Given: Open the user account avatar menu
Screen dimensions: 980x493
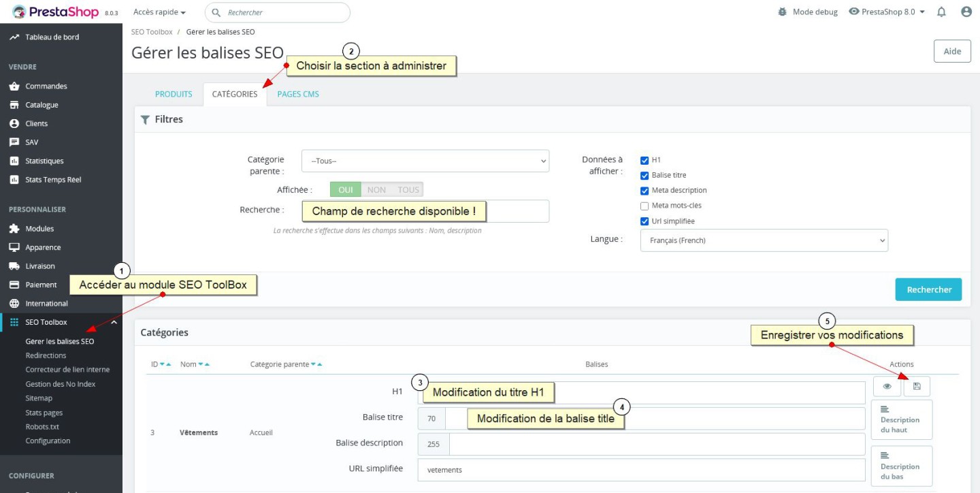Looking at the screenshot, I should pyautogui.click(x=966, y=12).
